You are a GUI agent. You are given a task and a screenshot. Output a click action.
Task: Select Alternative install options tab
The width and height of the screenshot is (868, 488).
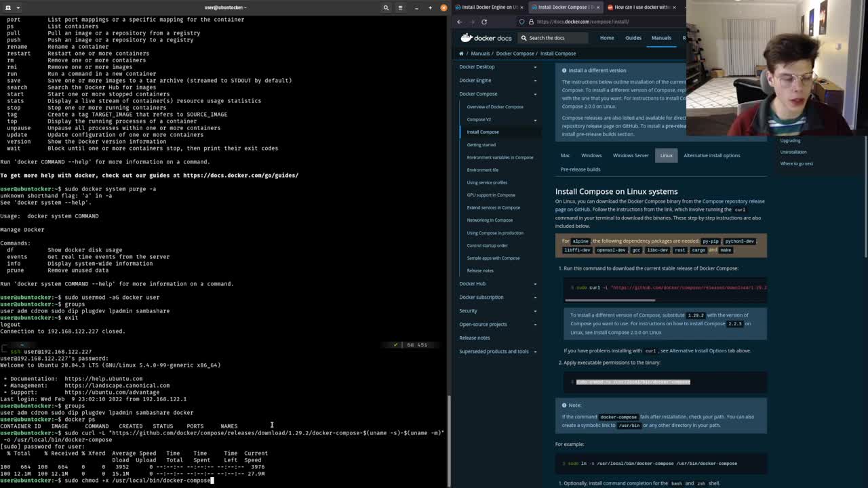(x=711, y=155)
